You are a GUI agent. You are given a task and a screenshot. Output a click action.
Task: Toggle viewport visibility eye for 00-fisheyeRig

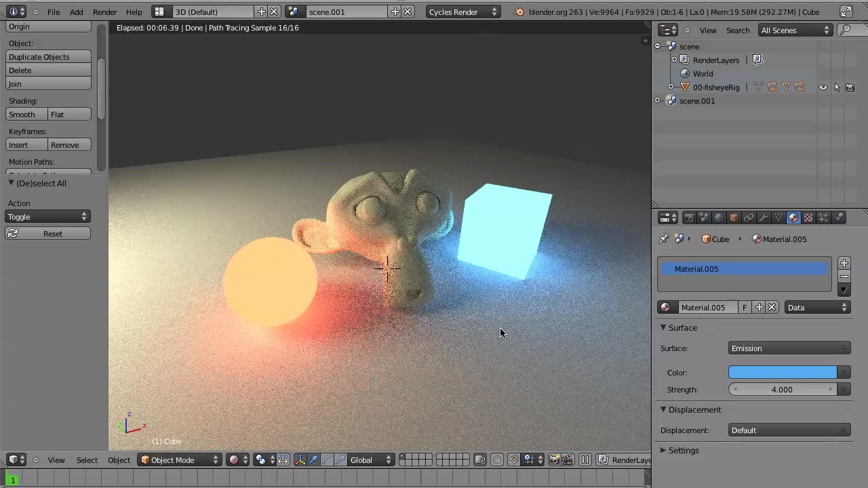[x=823, y=87]
